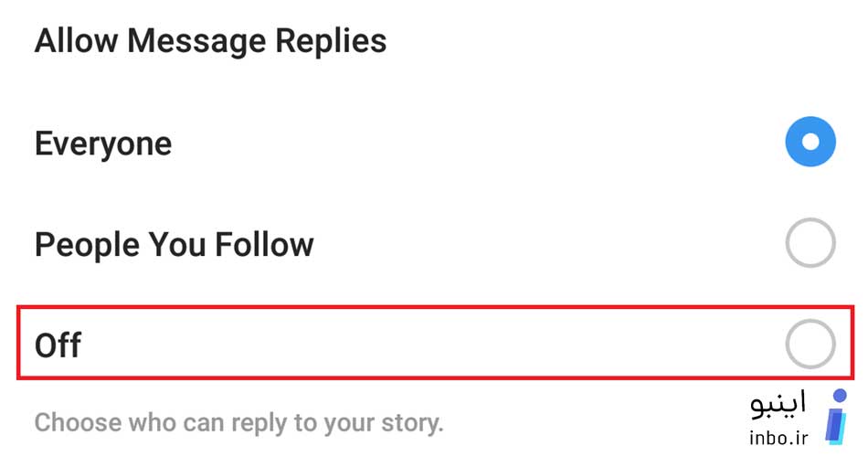Click the blank area of the Everyone row
The image size is (868, 457).
pos(476,143)
